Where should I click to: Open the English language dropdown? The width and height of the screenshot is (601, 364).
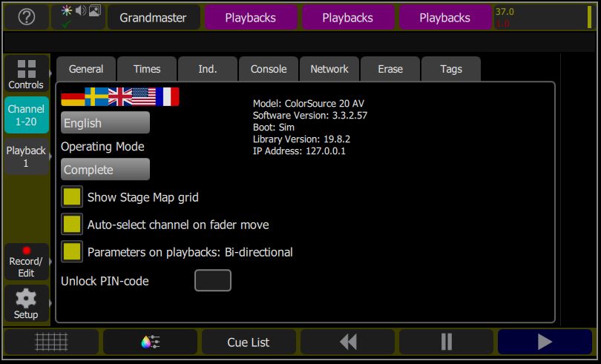point(105,123)
